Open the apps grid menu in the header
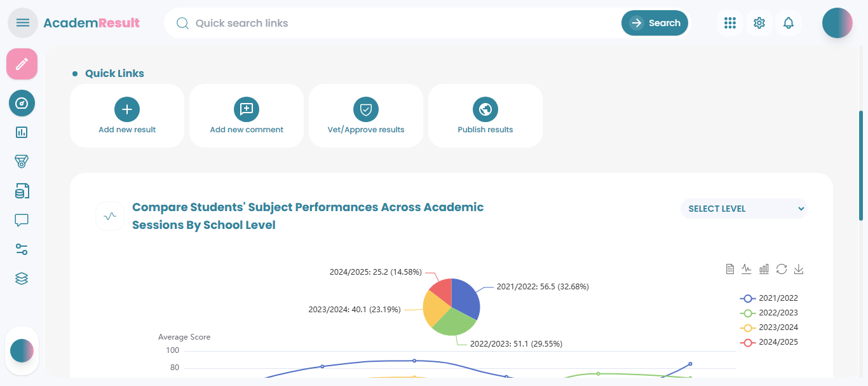 [x=729, y=23]
